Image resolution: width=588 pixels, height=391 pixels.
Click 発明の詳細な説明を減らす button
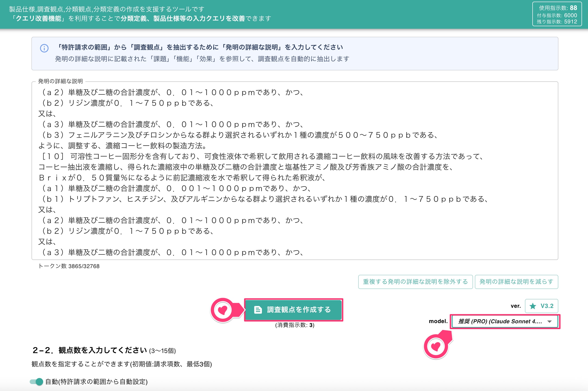coord(516,282)
